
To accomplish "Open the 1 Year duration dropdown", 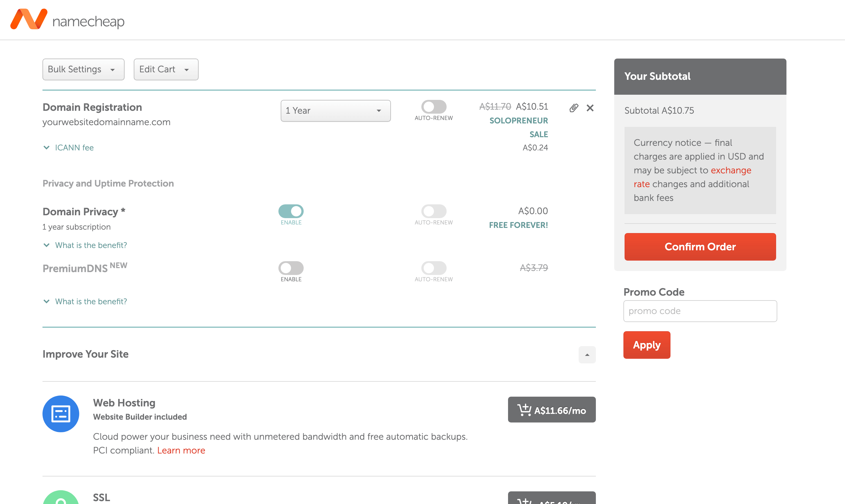I will click(x=336, y=111).
